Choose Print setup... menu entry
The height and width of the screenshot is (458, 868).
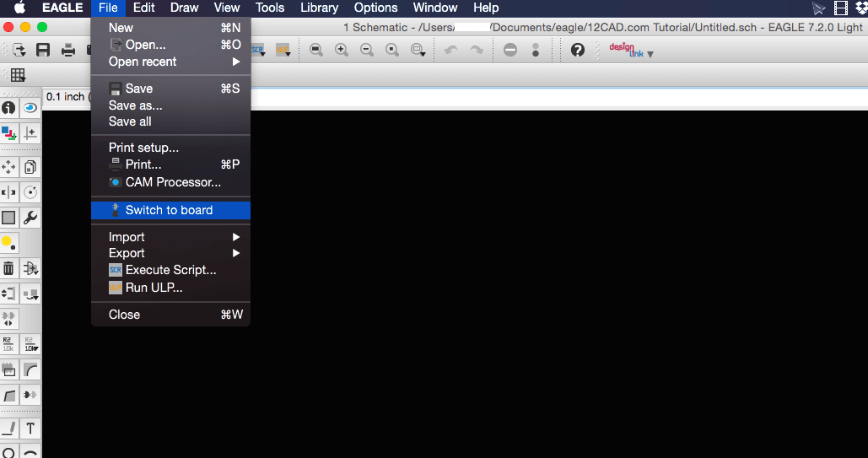[170, 148]
